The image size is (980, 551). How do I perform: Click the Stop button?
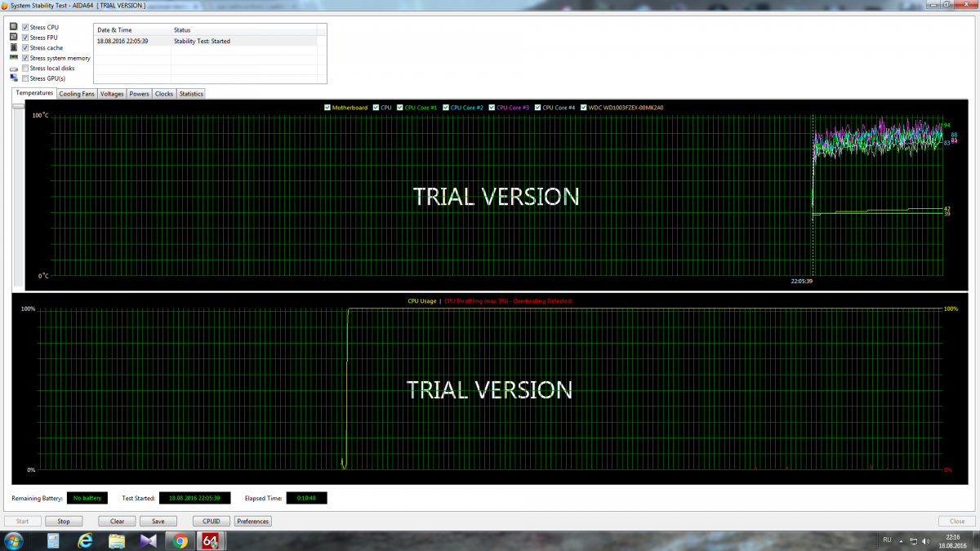click(x=64, y=521)
